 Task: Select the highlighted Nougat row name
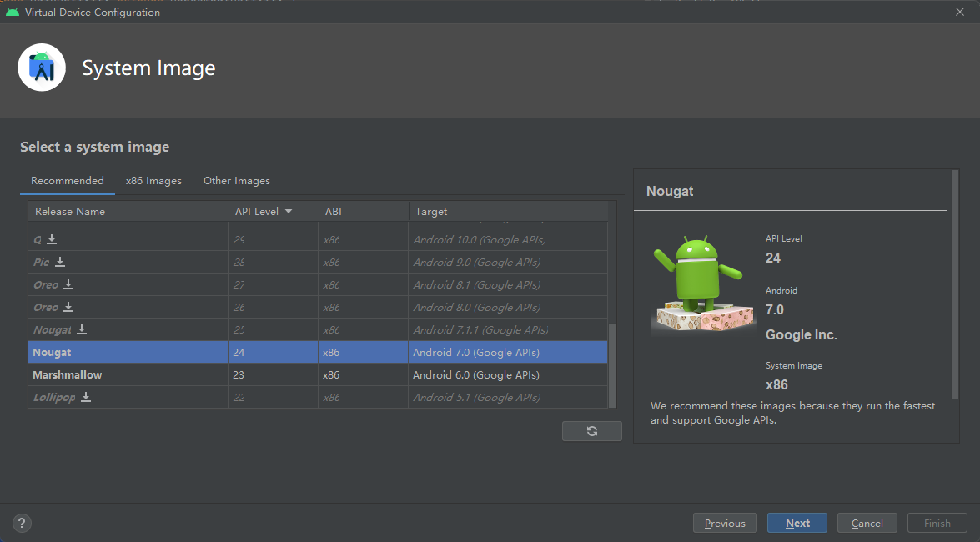click(52, 352)
